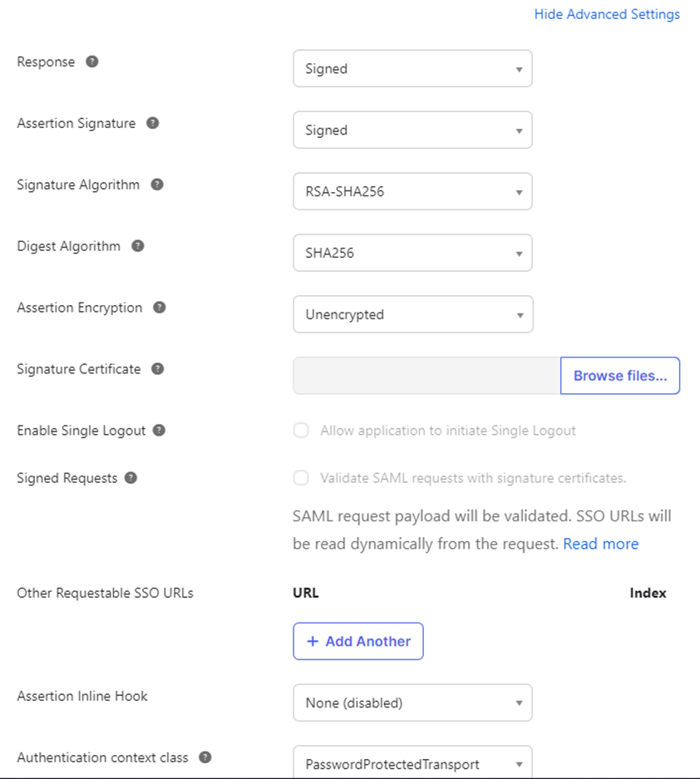Click Authentication context class help icon

tap(205, 757)
